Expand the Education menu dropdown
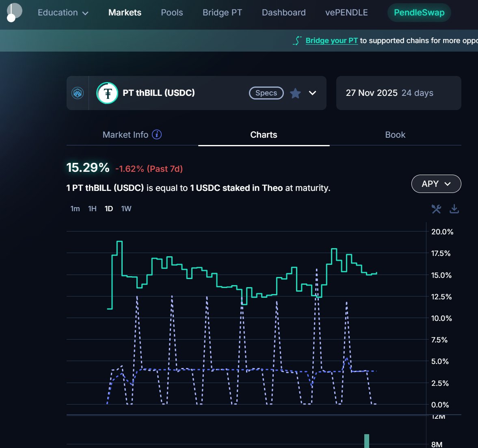478x448 pixels. click(x=63, y=13)
